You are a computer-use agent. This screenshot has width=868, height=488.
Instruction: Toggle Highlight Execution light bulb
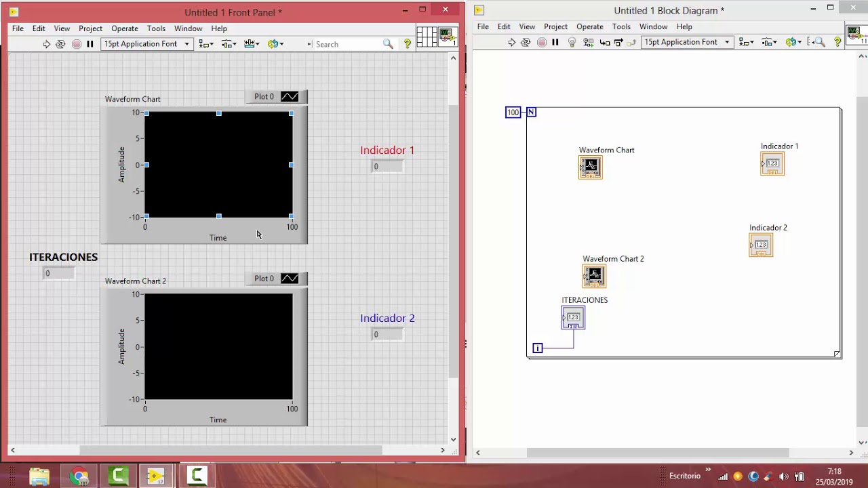tap(572, 42)
